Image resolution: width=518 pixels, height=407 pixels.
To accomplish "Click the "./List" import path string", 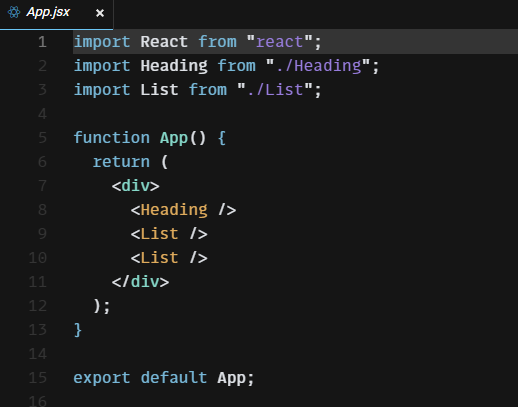I will coord(275,90).
